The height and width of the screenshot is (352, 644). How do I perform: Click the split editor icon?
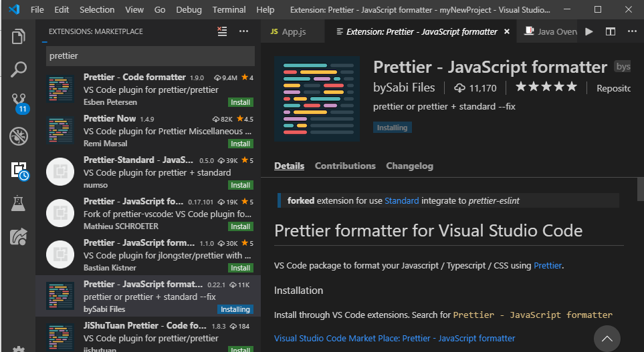[x=611, y=31]
